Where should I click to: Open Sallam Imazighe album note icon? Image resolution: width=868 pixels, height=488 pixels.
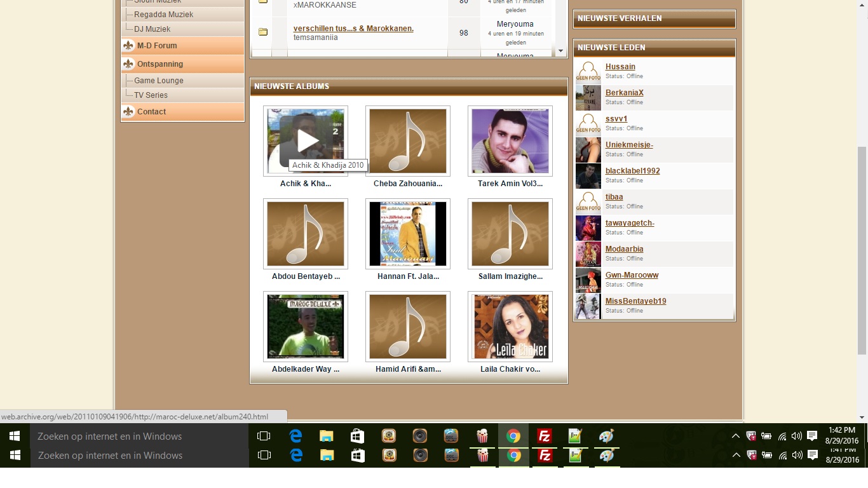(510, 234)
